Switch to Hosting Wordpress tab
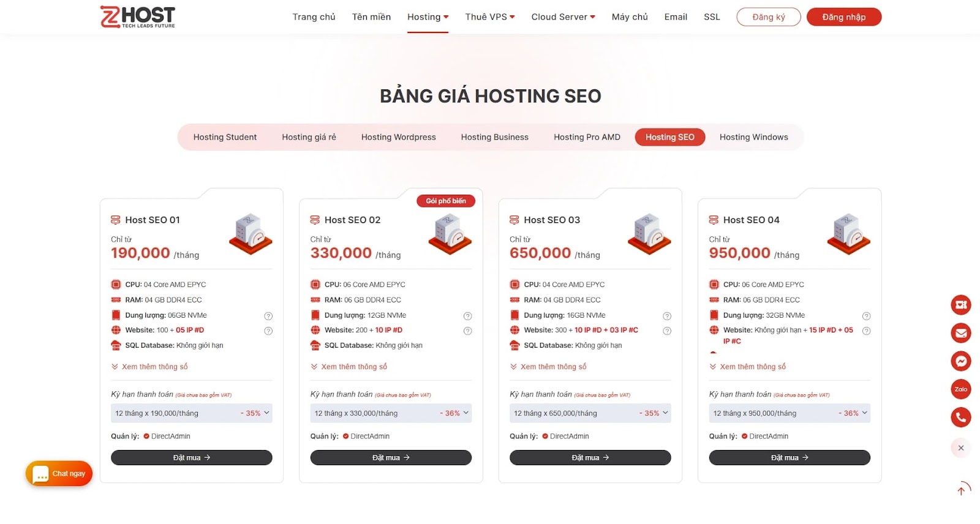This screenshot has width=980, height=524. [x=399, y=137]
